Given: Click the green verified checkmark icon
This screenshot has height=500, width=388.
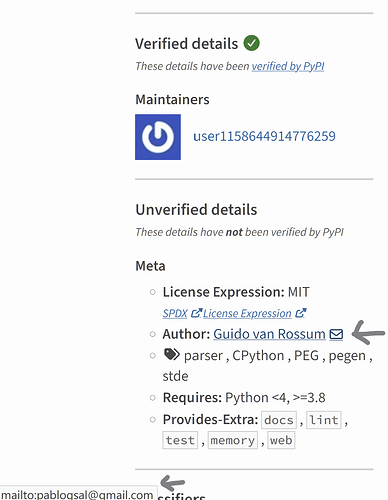Looking at the screenshot, I should point(252,43).
